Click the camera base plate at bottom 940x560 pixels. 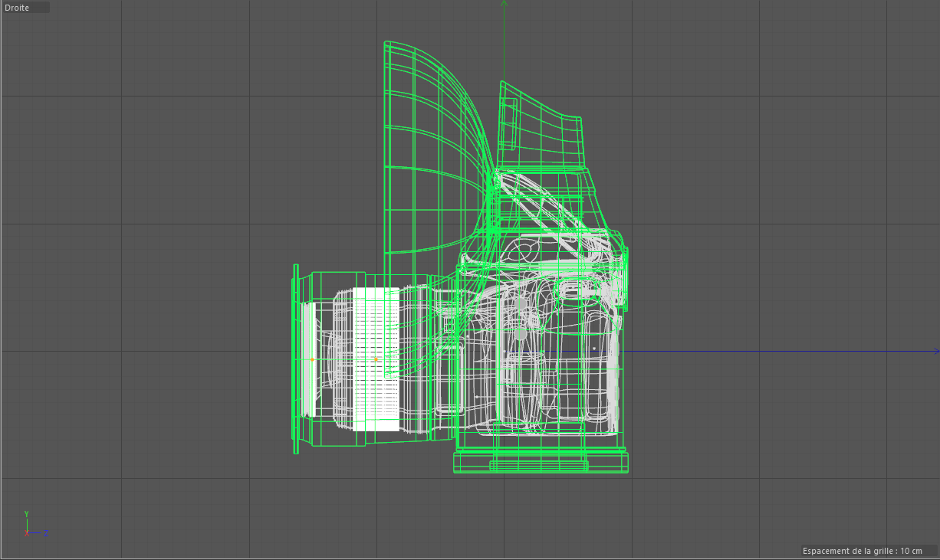[x=541, y=462]
